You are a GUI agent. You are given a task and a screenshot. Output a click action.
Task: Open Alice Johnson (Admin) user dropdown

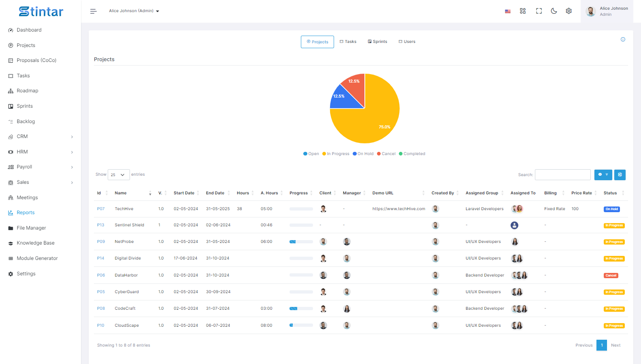click(134, 11)
